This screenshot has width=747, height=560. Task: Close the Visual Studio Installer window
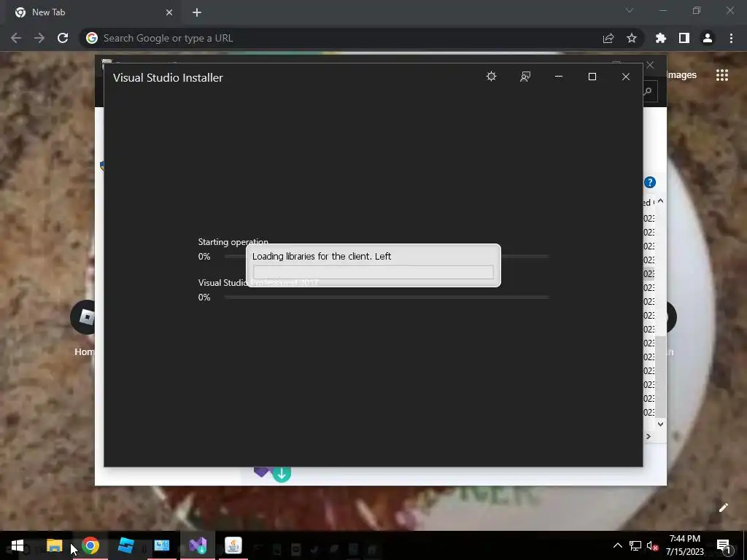[626, 77]
